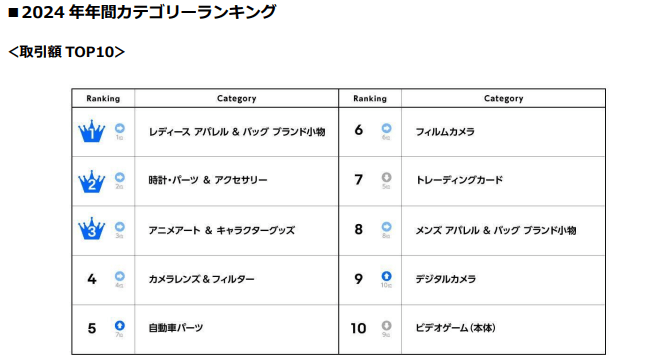Click the right arrow icon beside rank 4
669x362 pixels.
[120, 276]
